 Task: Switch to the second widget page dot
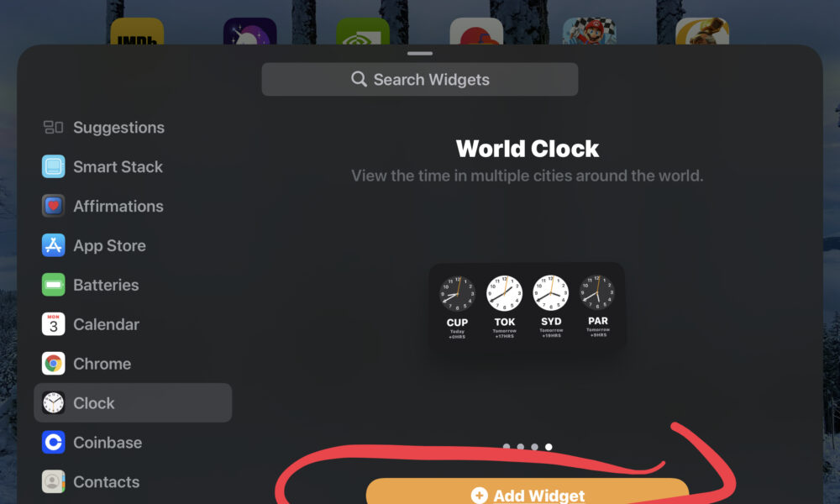tap(520, 446)
